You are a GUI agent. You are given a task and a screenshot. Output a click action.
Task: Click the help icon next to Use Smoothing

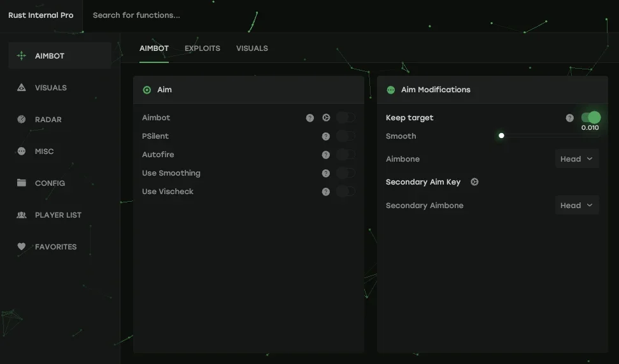point(325,173)
